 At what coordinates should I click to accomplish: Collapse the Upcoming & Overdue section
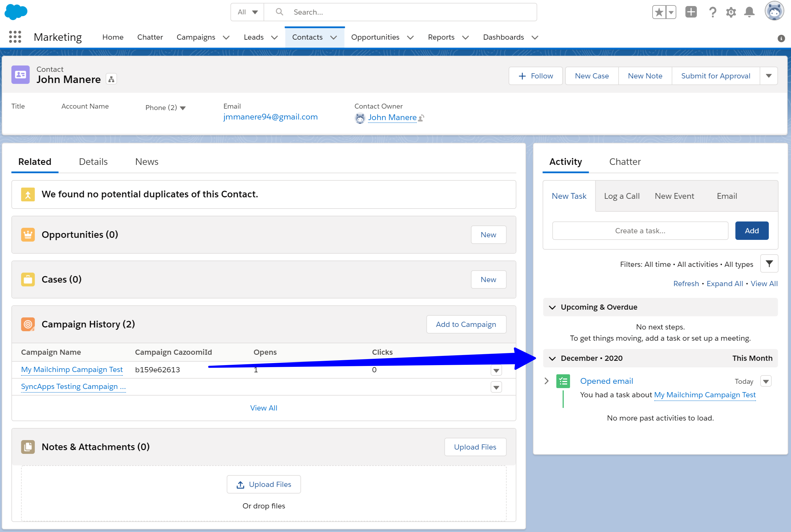[x=553, y=307]
